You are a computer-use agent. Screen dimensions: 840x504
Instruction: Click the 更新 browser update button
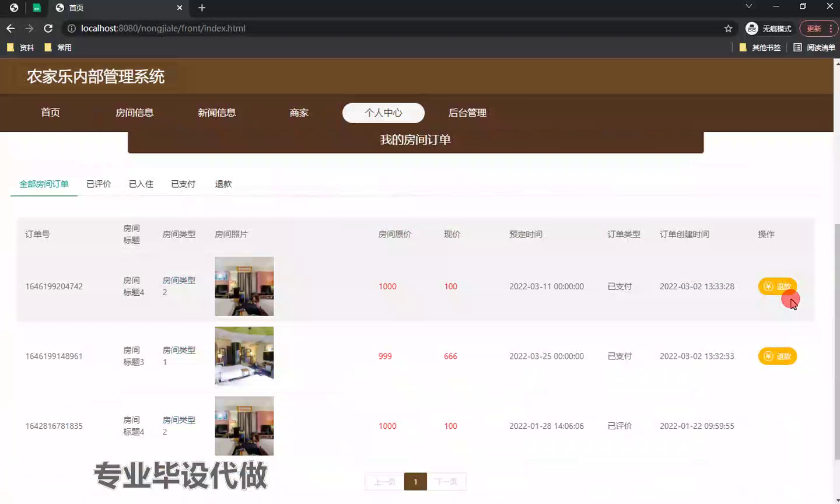pos(818,28)
